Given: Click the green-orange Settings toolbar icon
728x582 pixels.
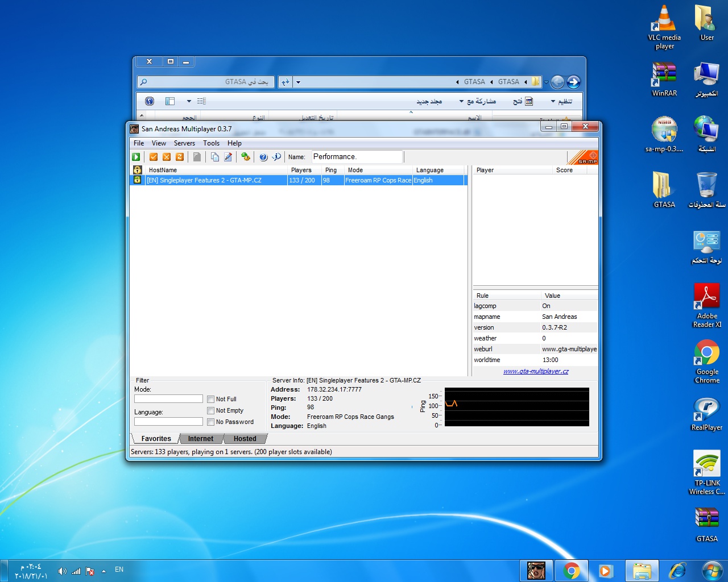Looking at the screenshot, I should point(246,157).
